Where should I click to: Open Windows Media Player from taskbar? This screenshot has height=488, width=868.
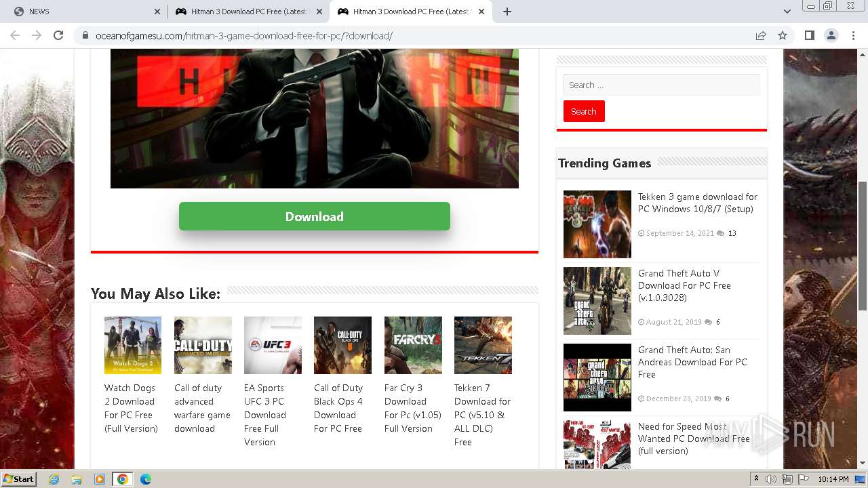pos(100,479)
